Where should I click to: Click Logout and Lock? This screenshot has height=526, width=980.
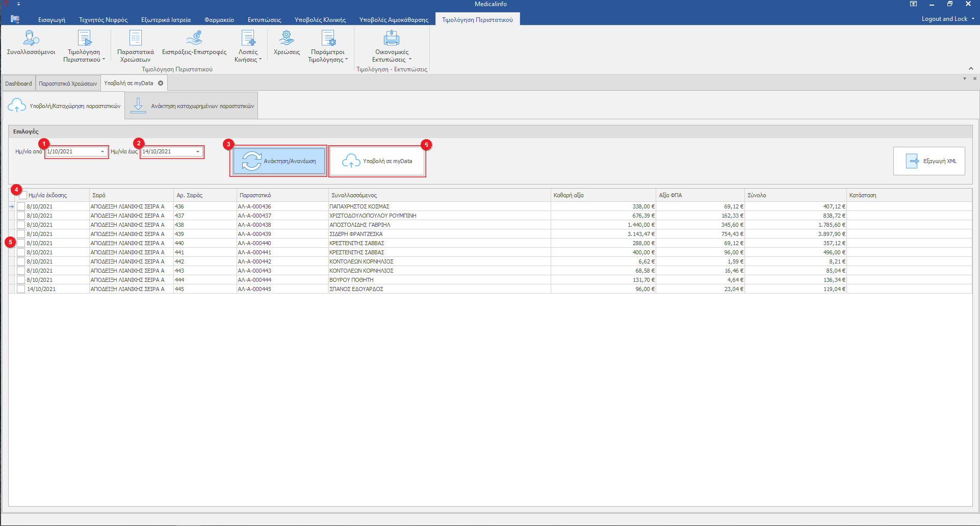(x=944, y=19)
